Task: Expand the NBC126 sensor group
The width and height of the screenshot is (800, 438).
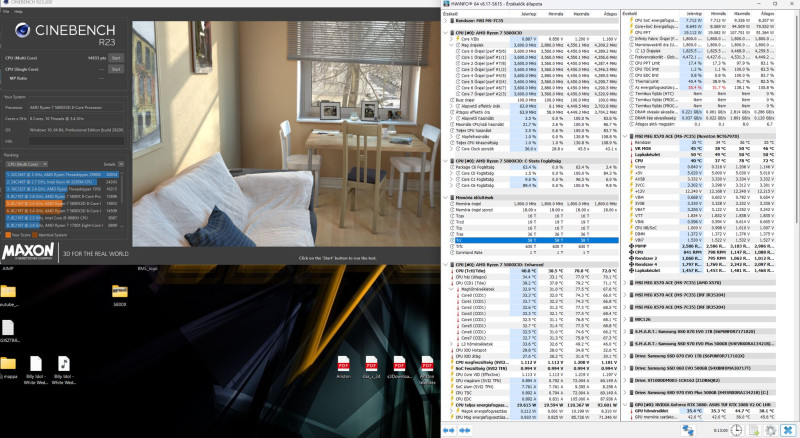Action: (626, 319)
